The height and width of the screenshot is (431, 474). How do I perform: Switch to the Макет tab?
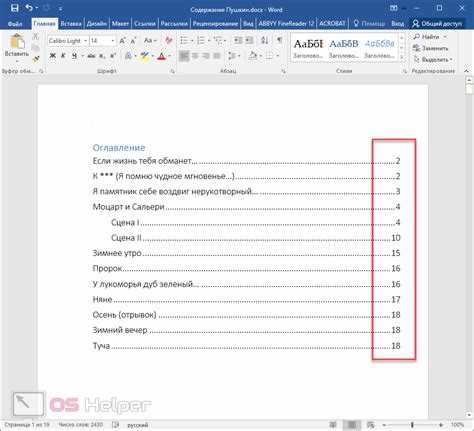120,24
